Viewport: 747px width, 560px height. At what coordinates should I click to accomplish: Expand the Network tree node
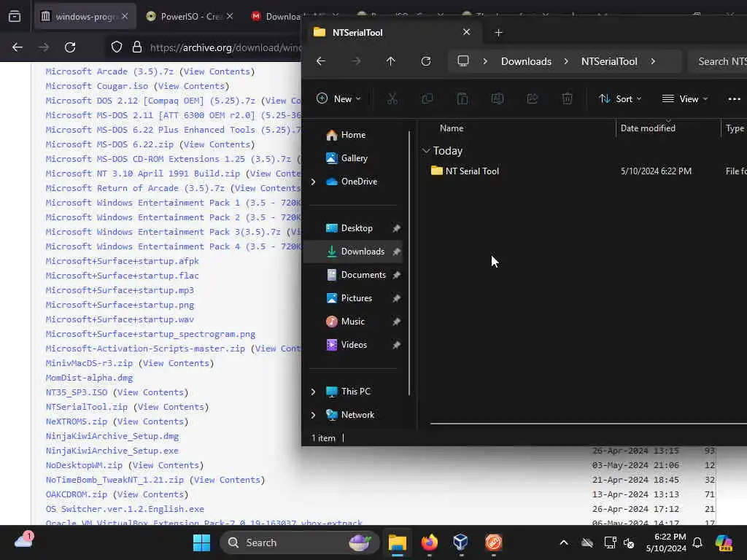pyautogui.click(x=313, y=415)
